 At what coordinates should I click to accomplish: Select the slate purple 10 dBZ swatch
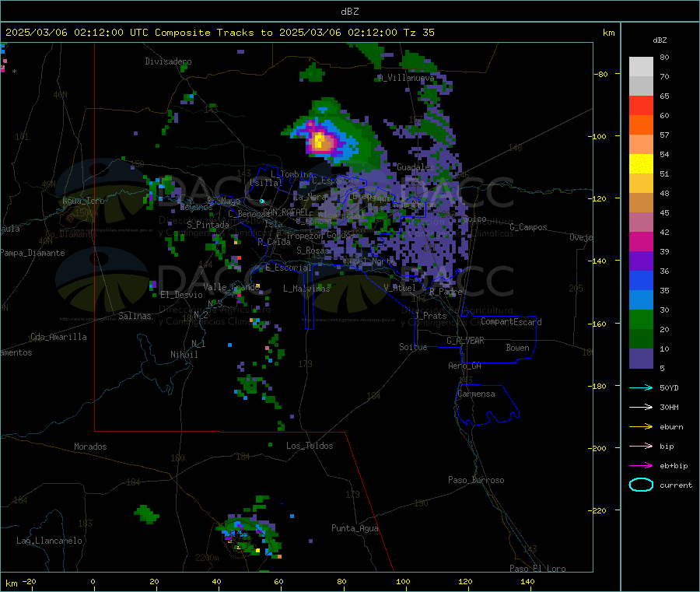pos(641,359)
